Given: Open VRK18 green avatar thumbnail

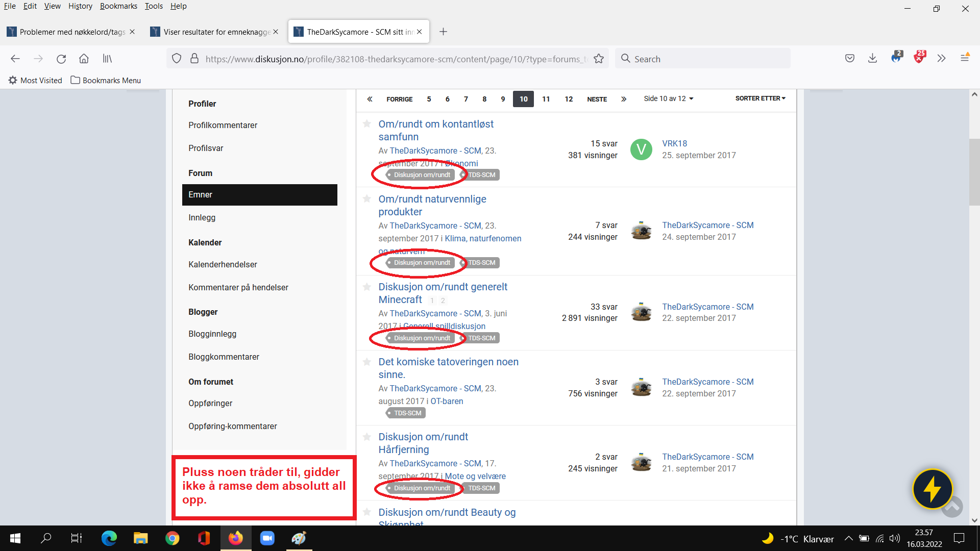Looking at the screenshot, I should [x=641, y=149].
